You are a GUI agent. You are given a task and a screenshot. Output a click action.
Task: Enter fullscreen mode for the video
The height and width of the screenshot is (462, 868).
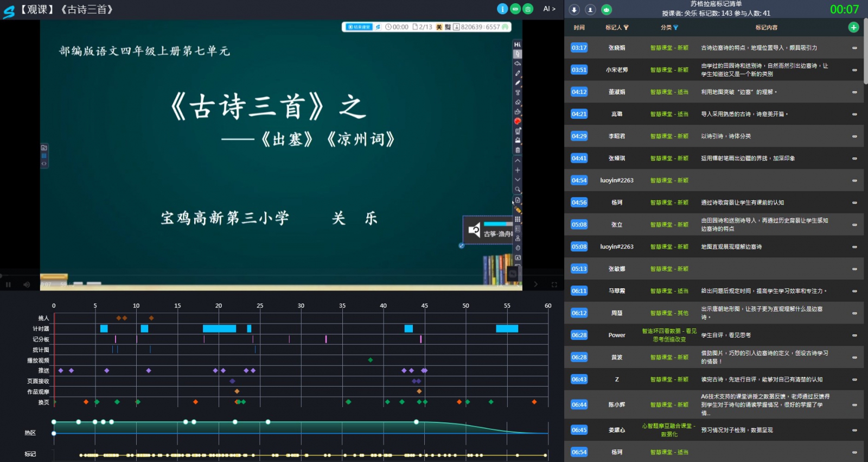point(554,284)
